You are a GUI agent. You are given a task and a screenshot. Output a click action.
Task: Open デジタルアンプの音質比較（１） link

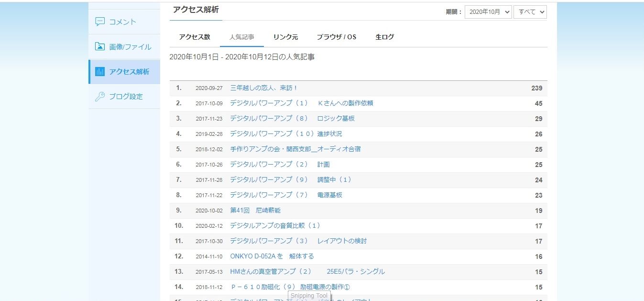(275, 225)
